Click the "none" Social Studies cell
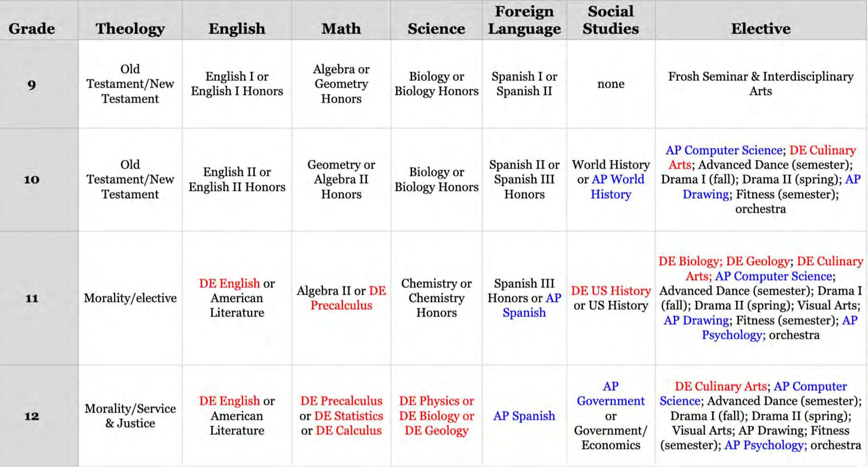This screenshot has width=868, height=467. click(x=610, y=83)
